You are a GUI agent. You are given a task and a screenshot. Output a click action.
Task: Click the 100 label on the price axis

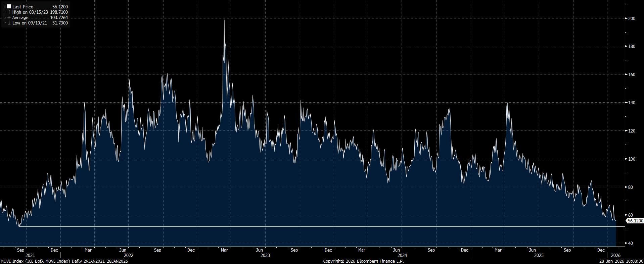tap(632, 159)
